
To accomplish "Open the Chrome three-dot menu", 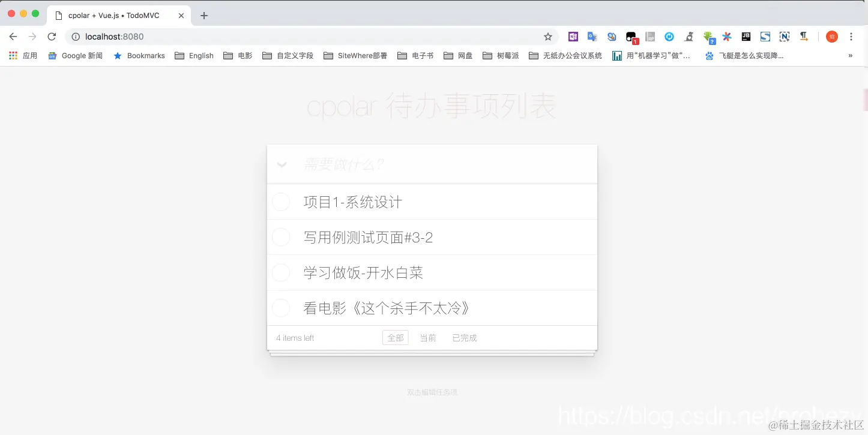I will (851, 37).
